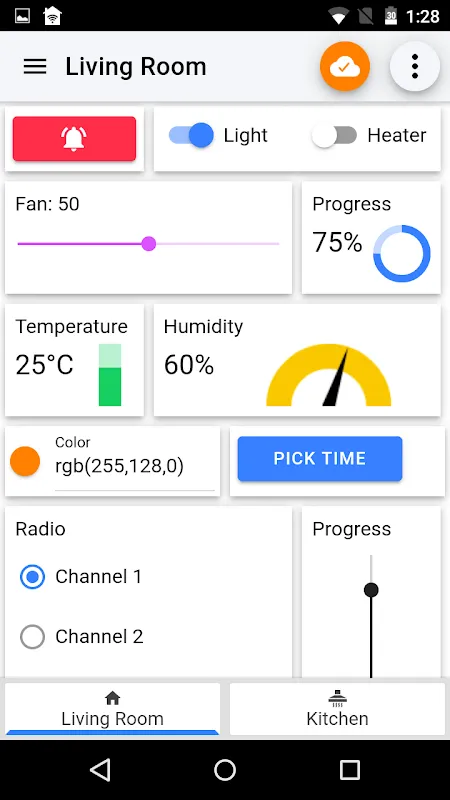
Task: Tap the red alarm bell button
Action: click(x=74, y=139)
